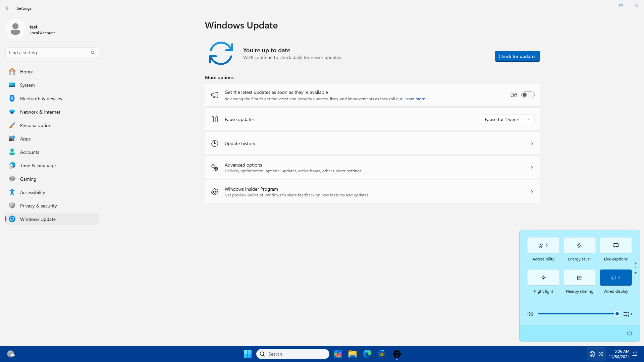Open File Explorer from taskbar
Image resolution: width=644 pixels, height=362 pixels.
(352, 354)
